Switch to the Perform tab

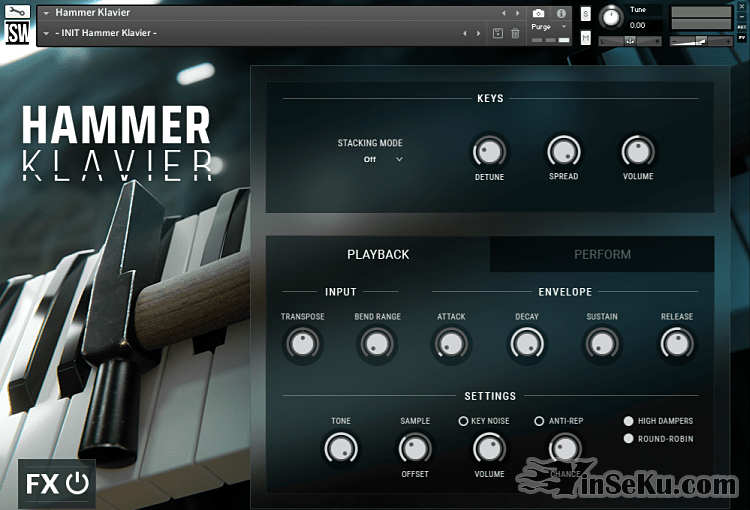pos(602,254)
